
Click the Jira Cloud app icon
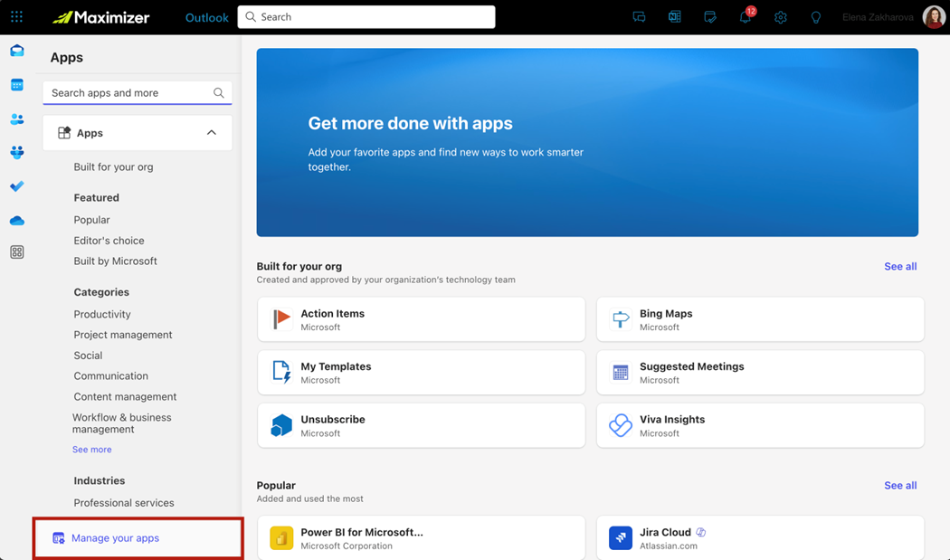coord(621,538)
